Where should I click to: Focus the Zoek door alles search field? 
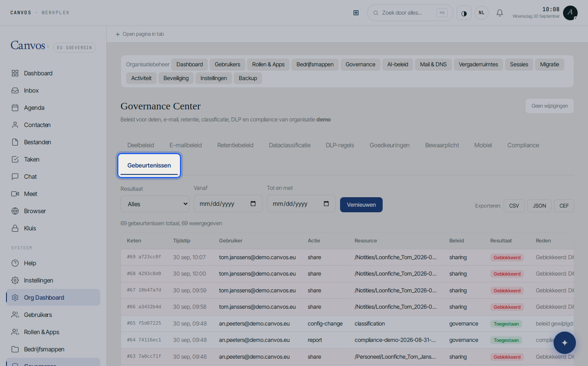(410, 13)
